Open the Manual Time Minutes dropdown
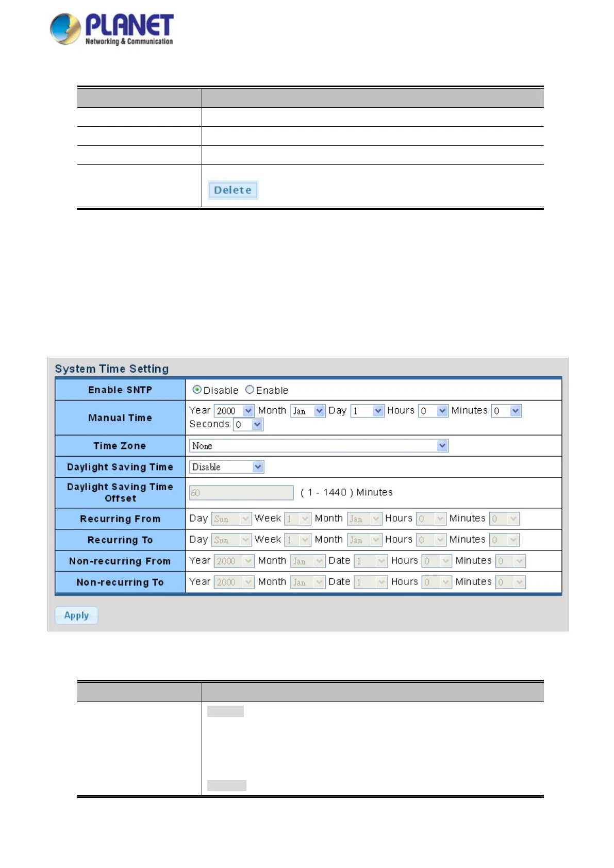Screen dimensions: 614x868 click(506, 411)
